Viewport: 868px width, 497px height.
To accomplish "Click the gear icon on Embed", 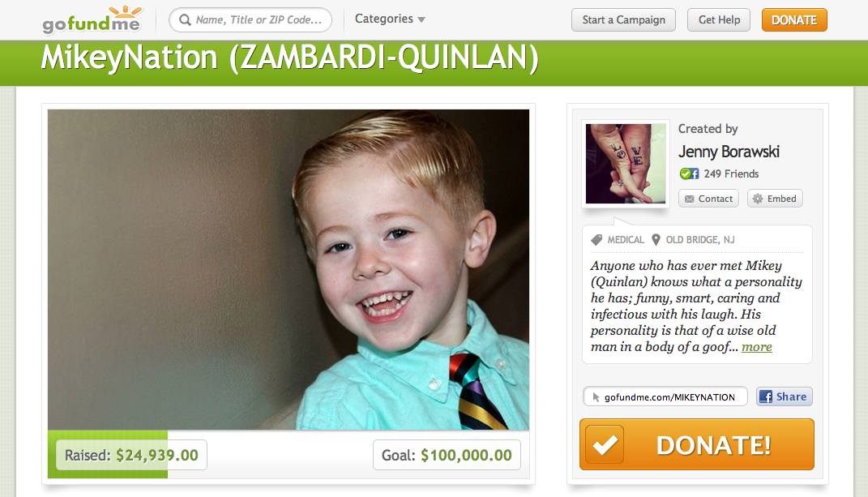I will click(758, 199).
